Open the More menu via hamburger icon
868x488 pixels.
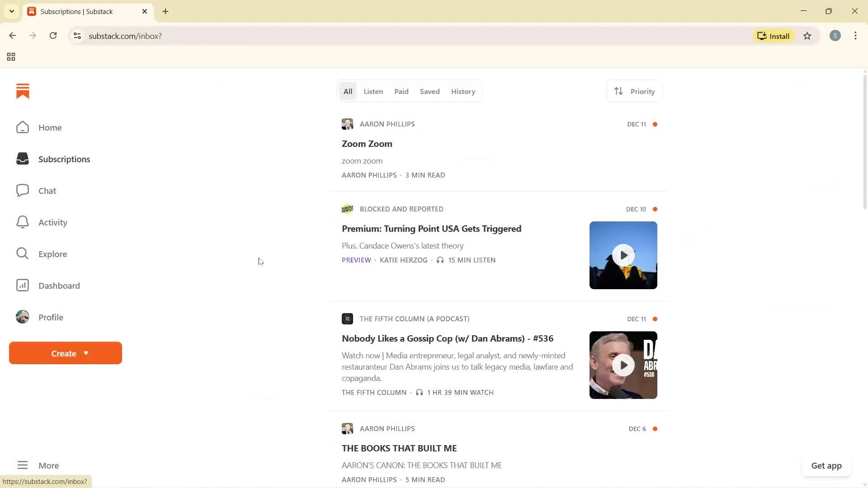[23, 465]
